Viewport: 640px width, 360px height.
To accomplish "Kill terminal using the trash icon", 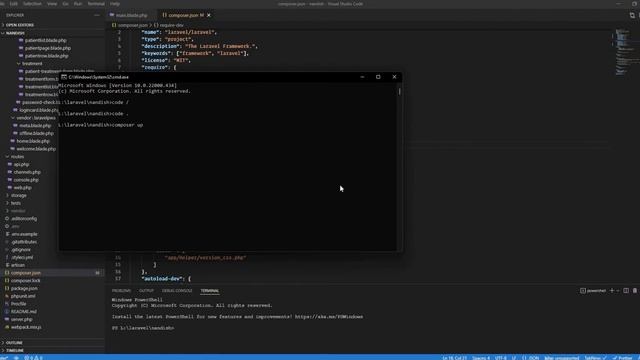I will point(635,291).
